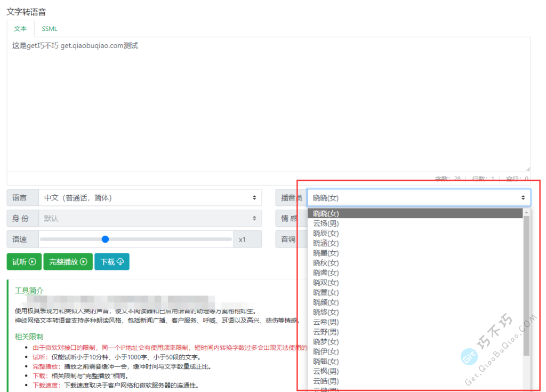Pick 晓涵(女) in the voice list

coord(326,243)
